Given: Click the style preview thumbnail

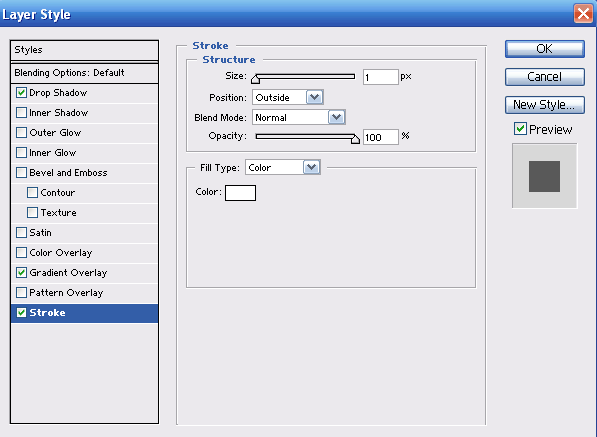Looking at the screenshot, I should tap(544, 176).
